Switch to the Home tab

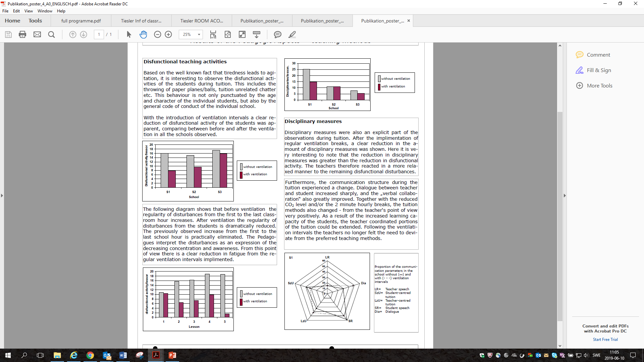point(12,21)
